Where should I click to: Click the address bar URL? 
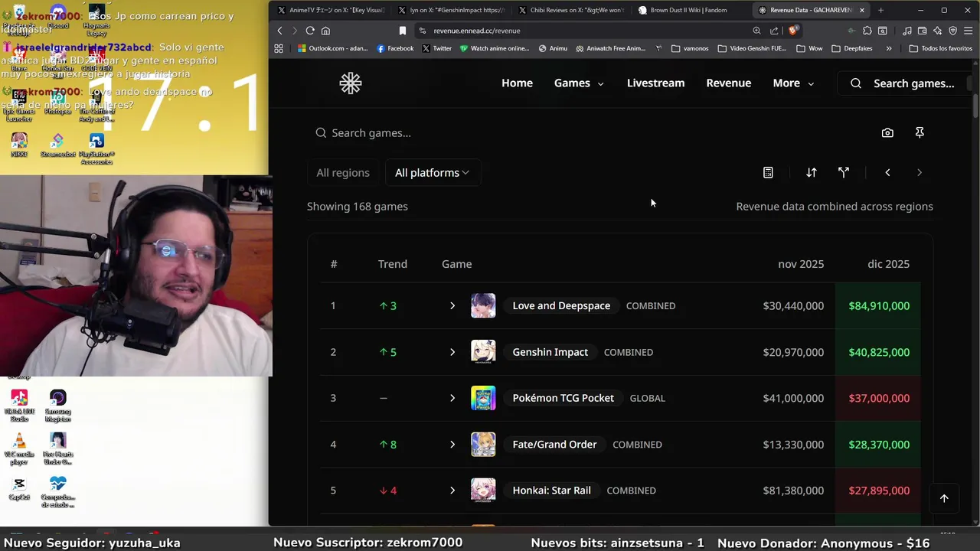[x=476, y=31]
